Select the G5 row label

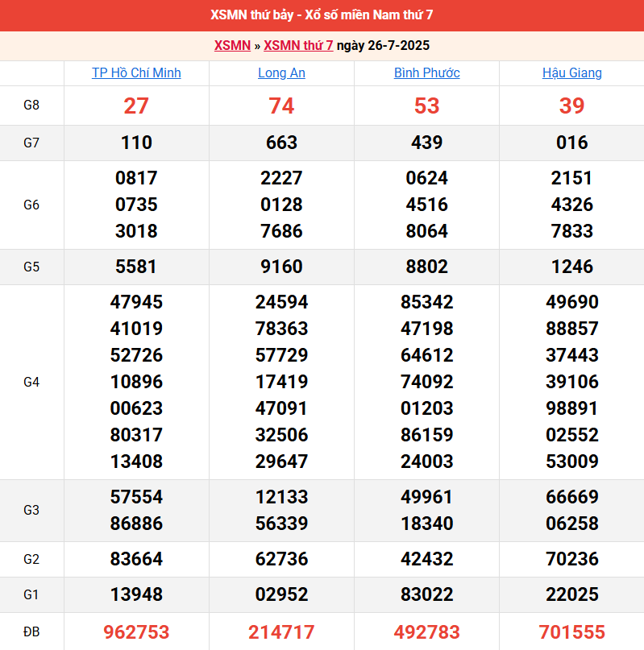point(31,267)
